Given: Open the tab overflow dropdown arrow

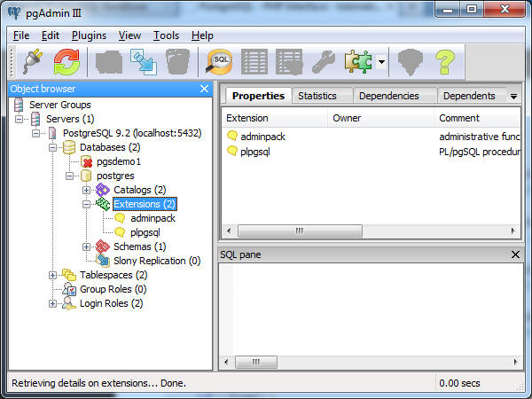Looking at the screenshot, I should [513, 97].
